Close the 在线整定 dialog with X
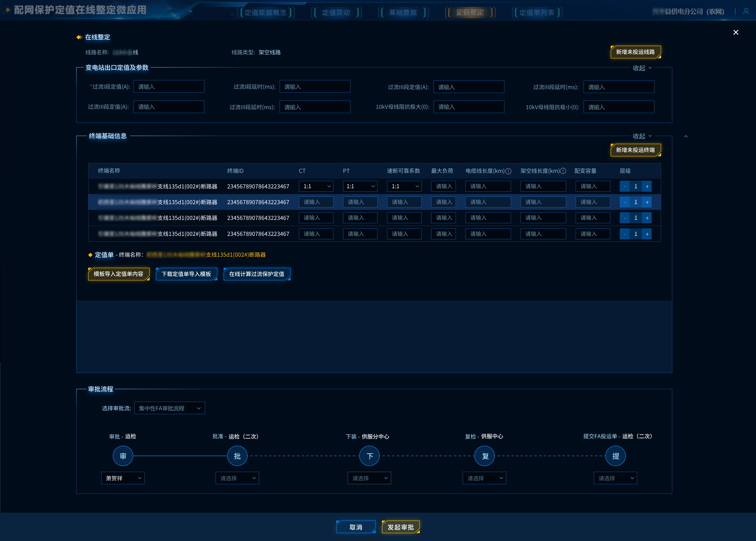 (x=736, y=32)
